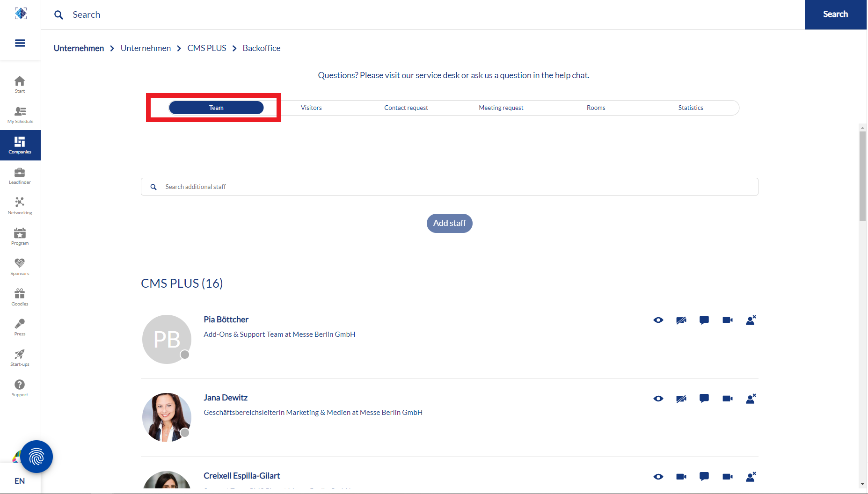Open the Press section in the sidebar
This screenshot has width=868, height=494.
(x=20, y=327)
